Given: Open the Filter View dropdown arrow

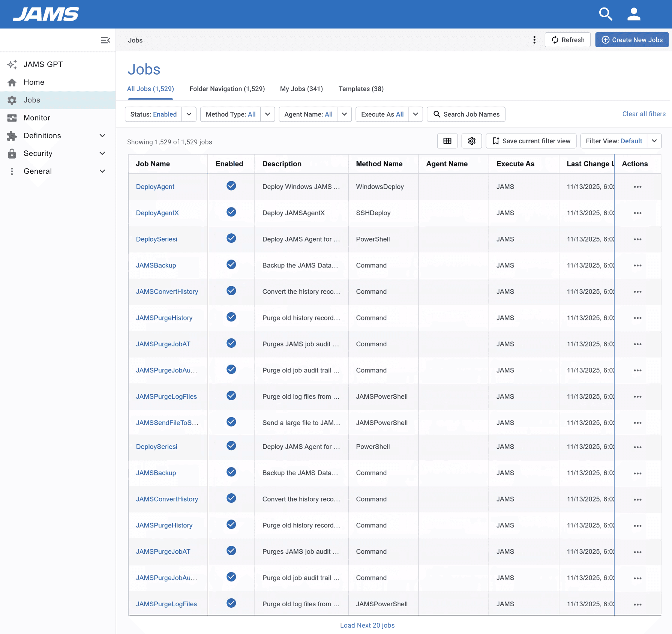Looking at the screenshot, I should (654, 141).
